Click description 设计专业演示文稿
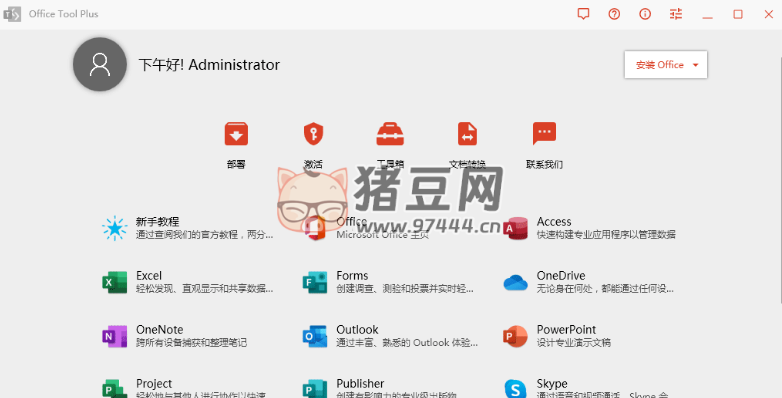This screenshot has width=782, height=398. 574,343
